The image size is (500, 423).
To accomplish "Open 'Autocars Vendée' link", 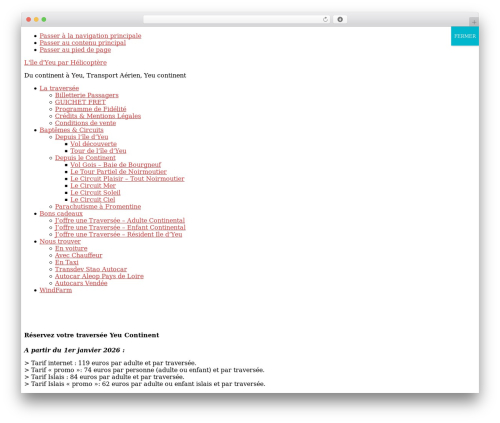I will point(81,283).
